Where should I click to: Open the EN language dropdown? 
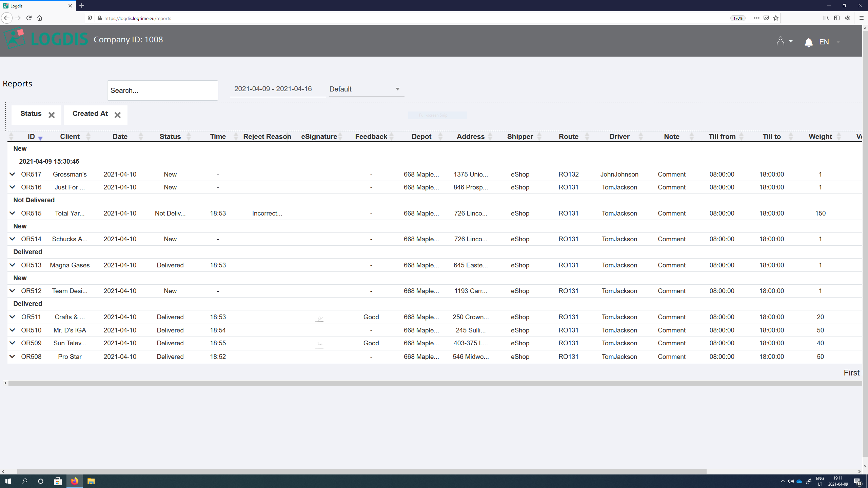coord(829,42)
